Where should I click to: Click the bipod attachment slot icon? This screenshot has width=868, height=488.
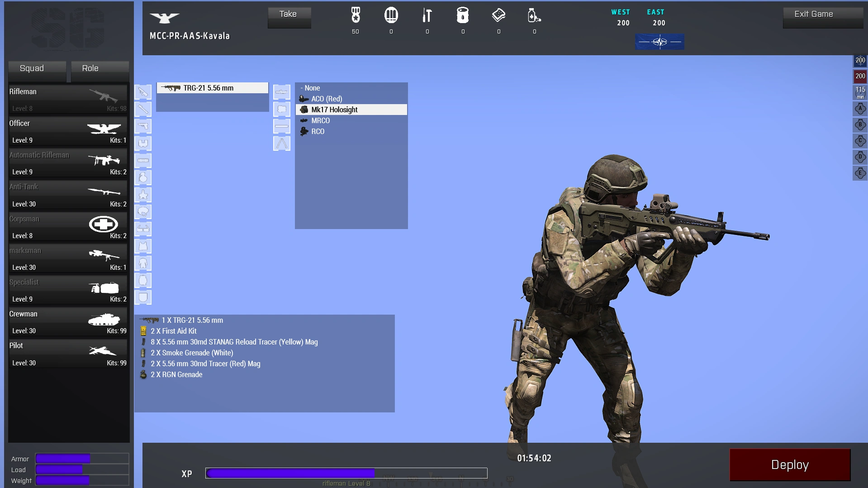[x=281, y=144]
